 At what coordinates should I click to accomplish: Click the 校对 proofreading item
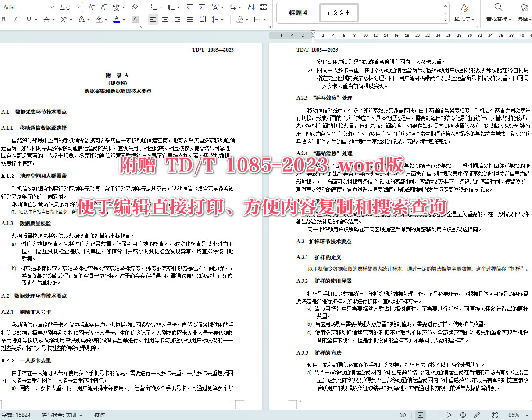point(99,415)
